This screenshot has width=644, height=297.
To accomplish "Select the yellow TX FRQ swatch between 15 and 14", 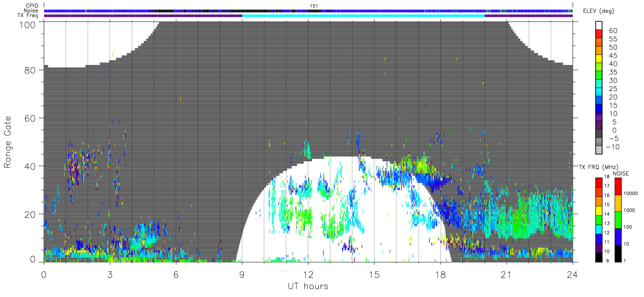I will tap(599, 211).
